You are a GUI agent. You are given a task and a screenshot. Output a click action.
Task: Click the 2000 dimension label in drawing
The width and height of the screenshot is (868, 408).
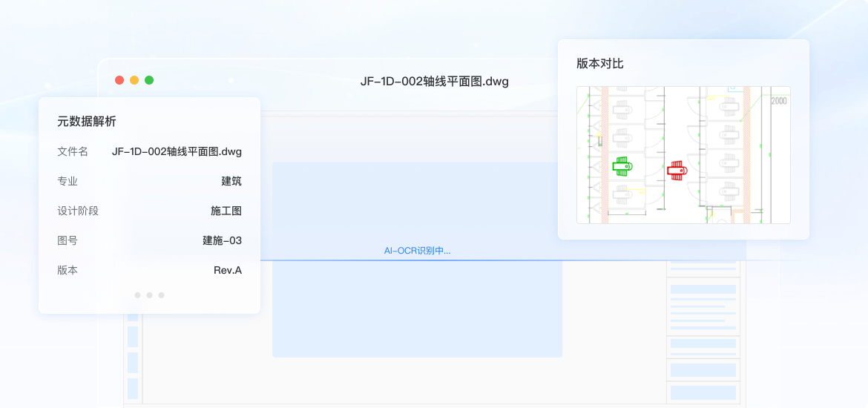pyautogui.click(x=779, y=102)
